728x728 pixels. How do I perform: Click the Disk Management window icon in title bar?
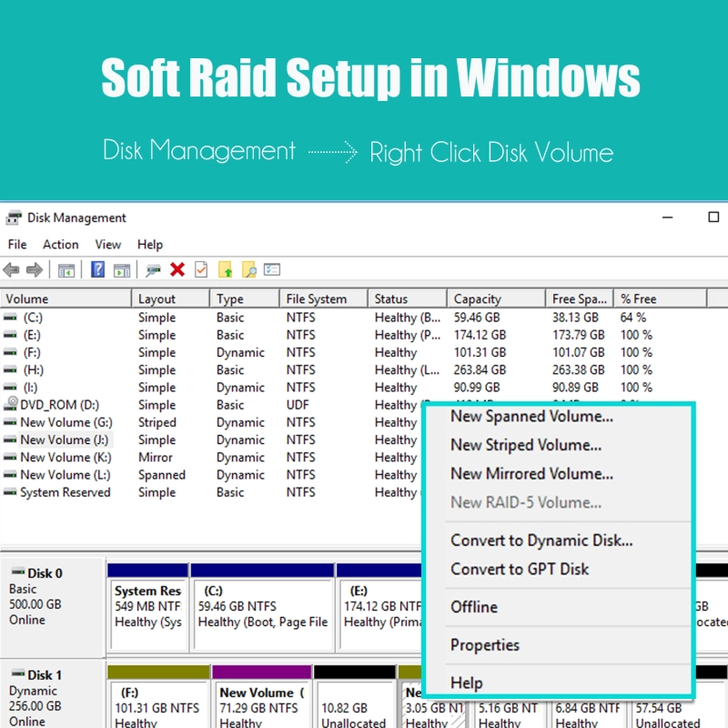pos(13,217)
